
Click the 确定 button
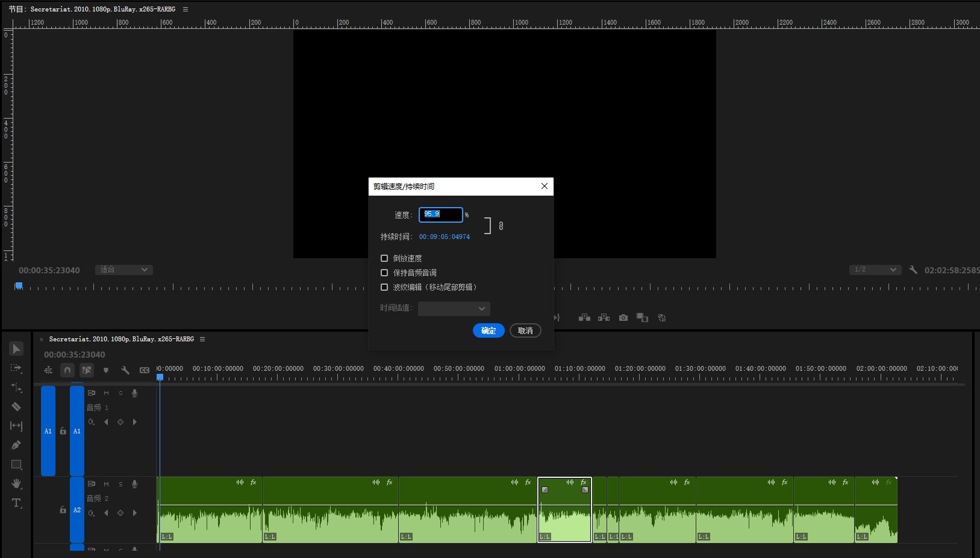pos(488,330)
